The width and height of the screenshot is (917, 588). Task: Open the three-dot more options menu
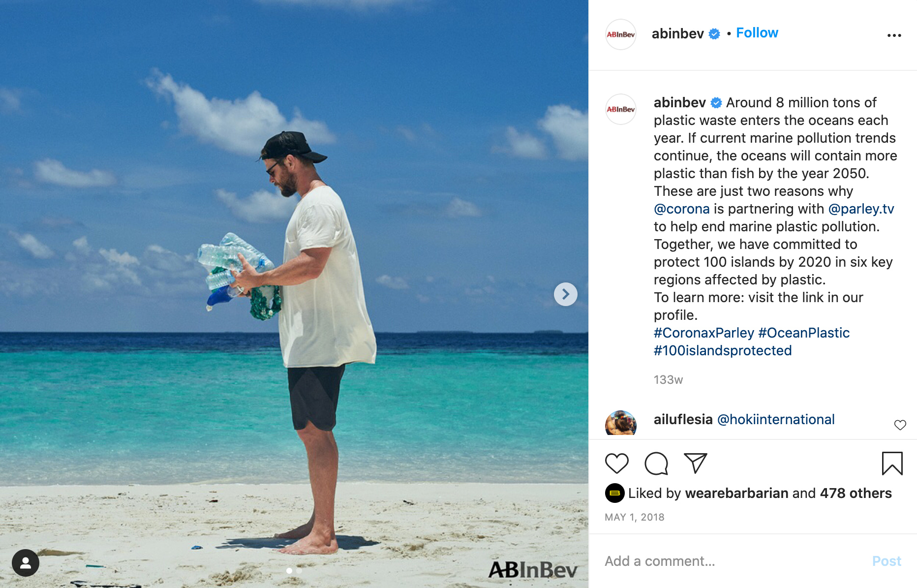[x=894, y=35]
